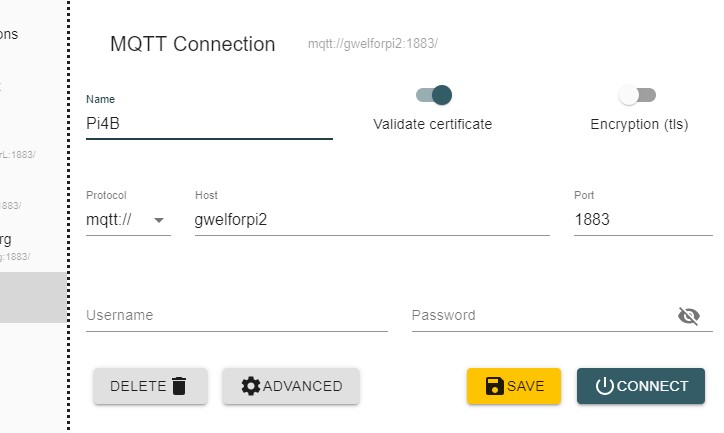Click the Host field with gwelforpi2

[372, 220]
